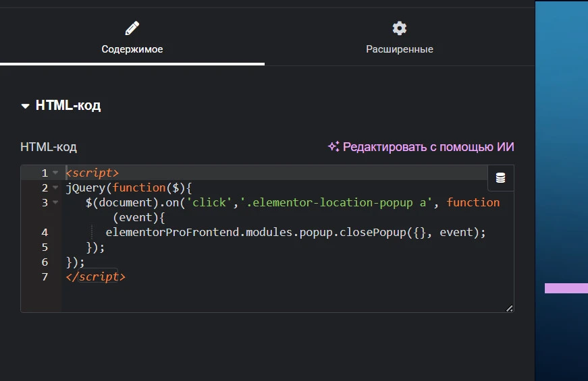Click the HTML-код section heading
This screenshot has height=381, width=588.
pyautogui.click(x=68, y=105)
